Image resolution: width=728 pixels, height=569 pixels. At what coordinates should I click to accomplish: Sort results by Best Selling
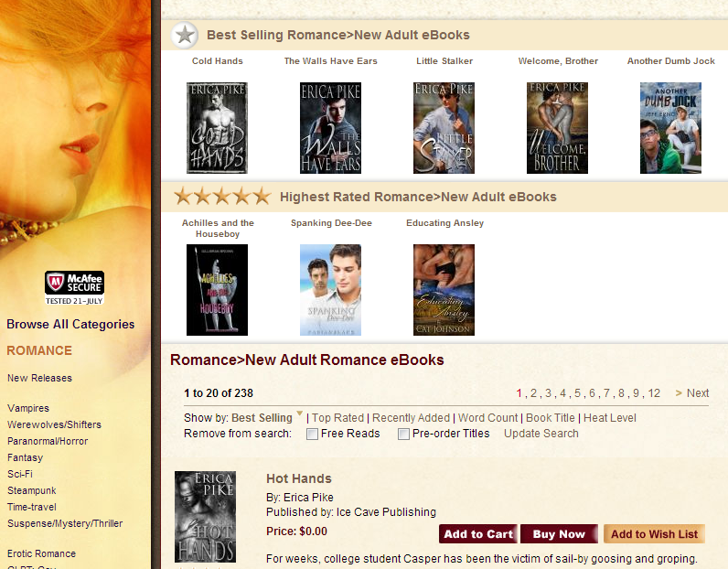(x=262, y=418)
